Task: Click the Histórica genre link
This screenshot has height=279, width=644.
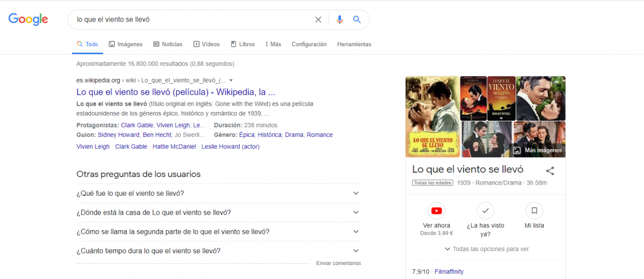Action: tap(270, 135)
